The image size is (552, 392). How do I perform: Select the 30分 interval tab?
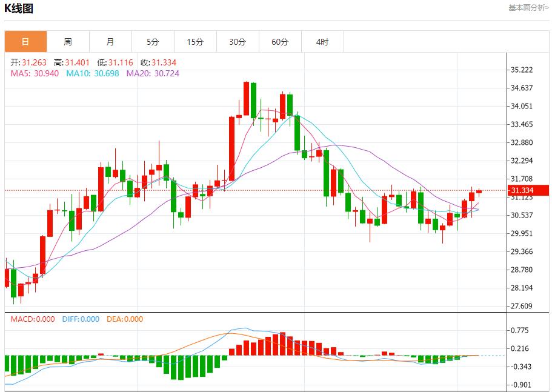(238, 42)
